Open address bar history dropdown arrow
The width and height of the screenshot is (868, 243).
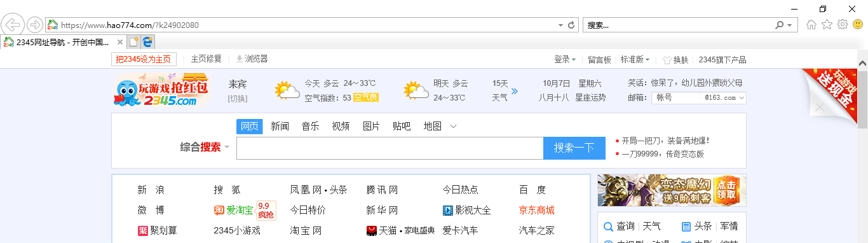click(x=560, y=25)
